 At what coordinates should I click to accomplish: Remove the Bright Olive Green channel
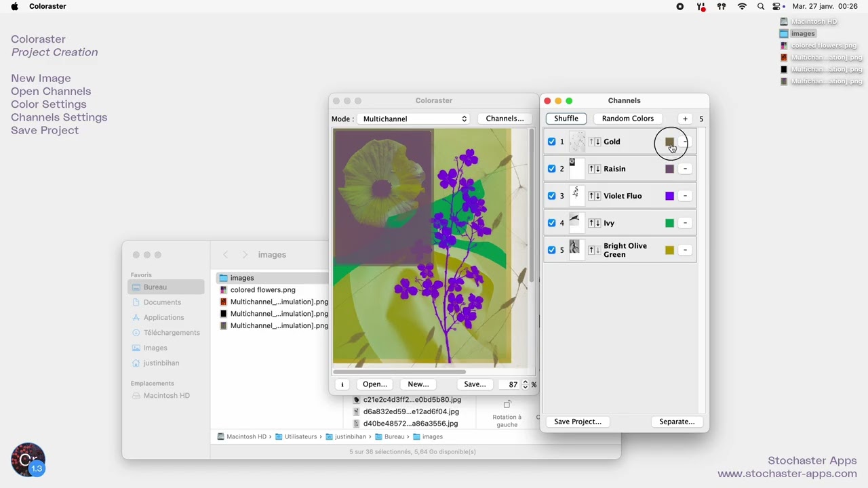685,250
